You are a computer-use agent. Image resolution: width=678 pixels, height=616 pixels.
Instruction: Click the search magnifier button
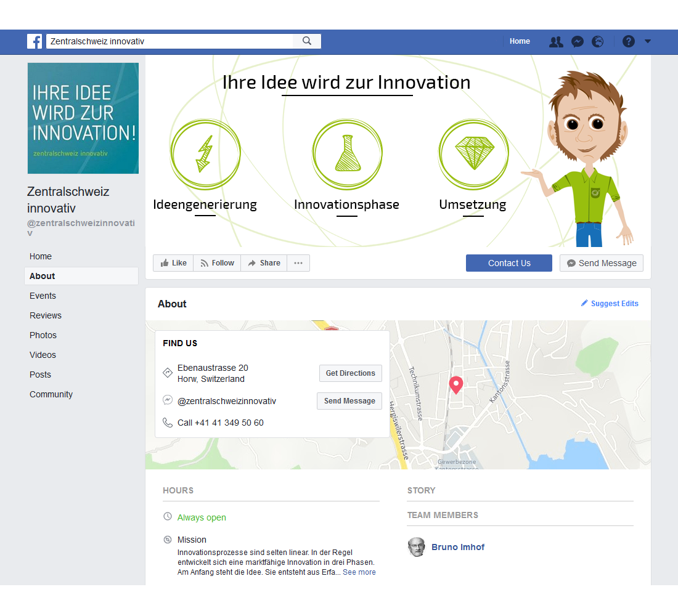(307, 41)
